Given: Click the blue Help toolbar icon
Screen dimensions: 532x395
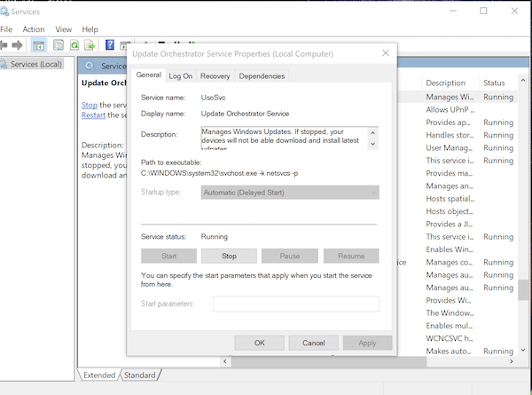Looking at the screenshot, I should (110, 45).
